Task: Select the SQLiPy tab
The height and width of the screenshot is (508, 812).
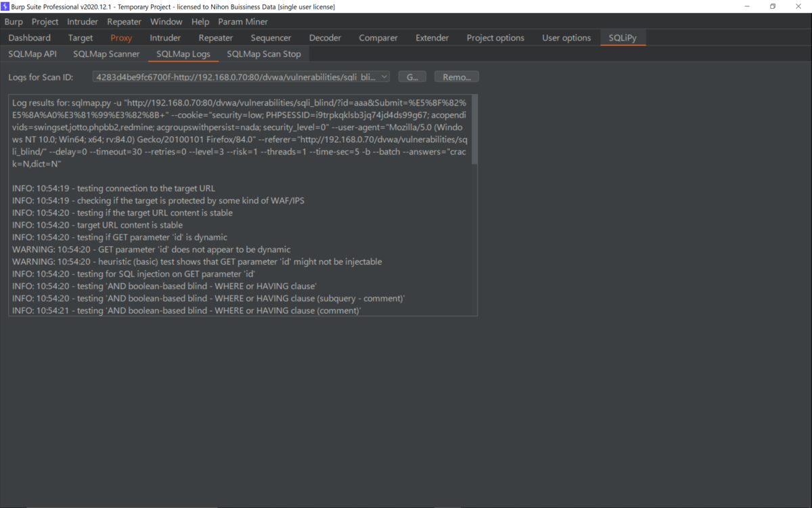Action: [x=623, y=38]
